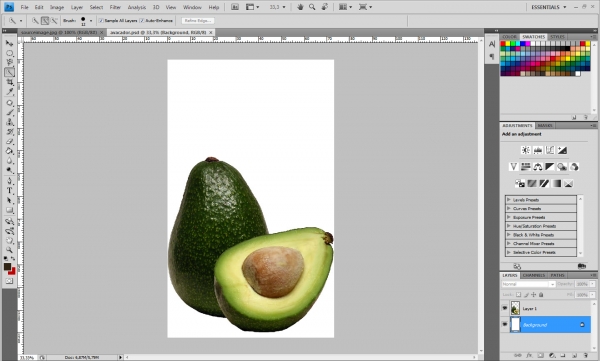
Task: Add a Black & White adjustment
Action: (x=550, y=167)
